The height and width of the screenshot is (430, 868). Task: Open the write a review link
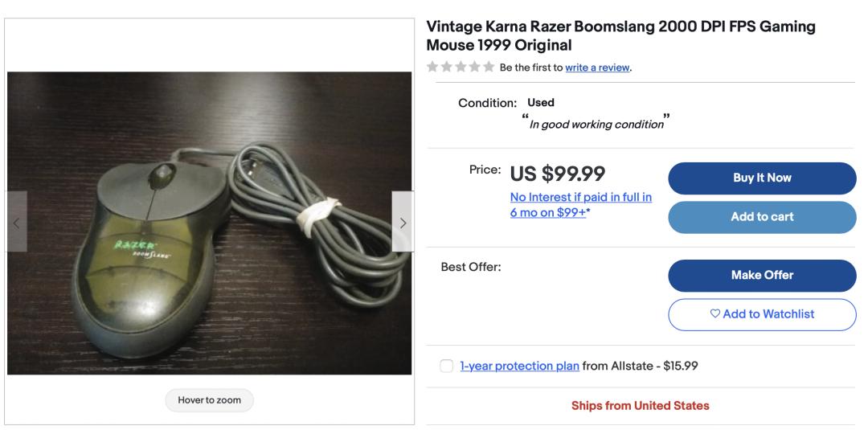pos(598,68)
